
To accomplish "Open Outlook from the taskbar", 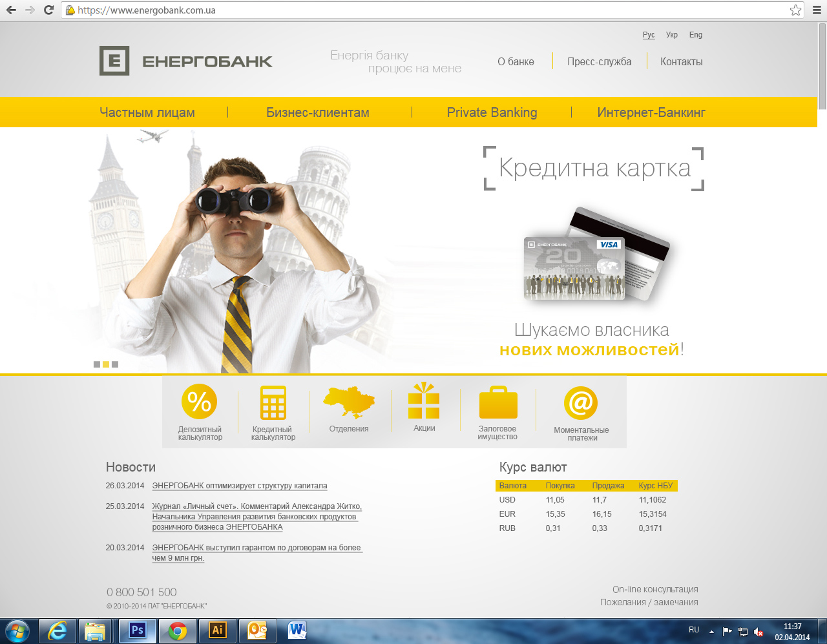I will click(257, 630).
